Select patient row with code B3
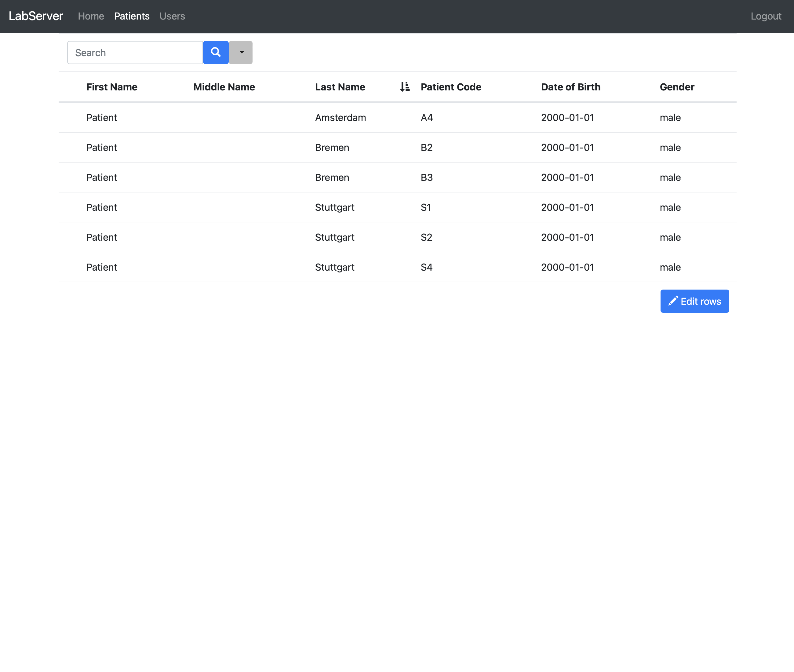The image size is (794, 672). click(x=426, y=177)
